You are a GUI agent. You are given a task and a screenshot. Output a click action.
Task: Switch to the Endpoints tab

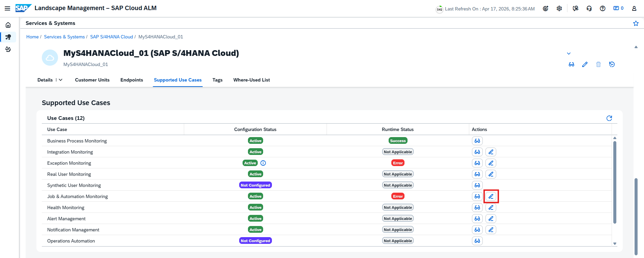pos(132,80)
